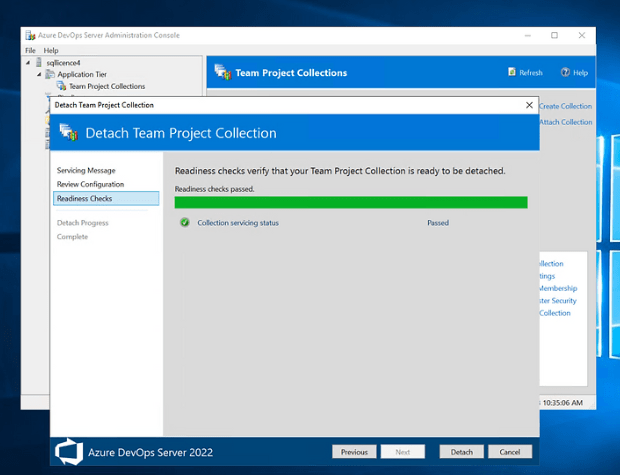Click the Membership link in the console

(x=558, y=288)
